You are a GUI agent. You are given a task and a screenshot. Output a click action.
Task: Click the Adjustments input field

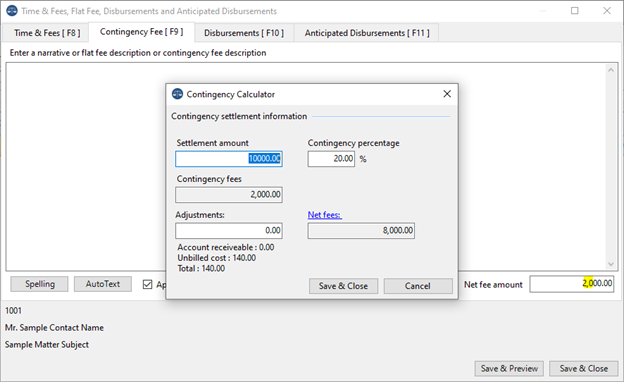pos(229,230)
